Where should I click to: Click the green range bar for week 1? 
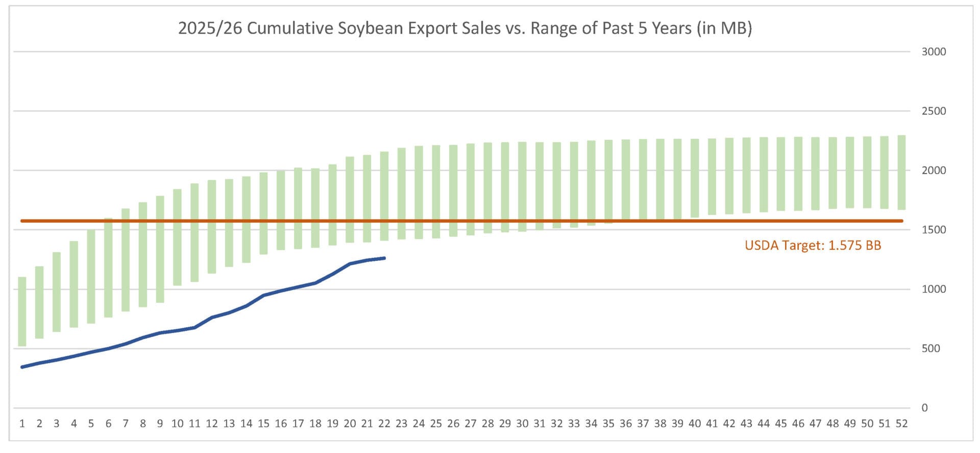(x=22, y=312)
